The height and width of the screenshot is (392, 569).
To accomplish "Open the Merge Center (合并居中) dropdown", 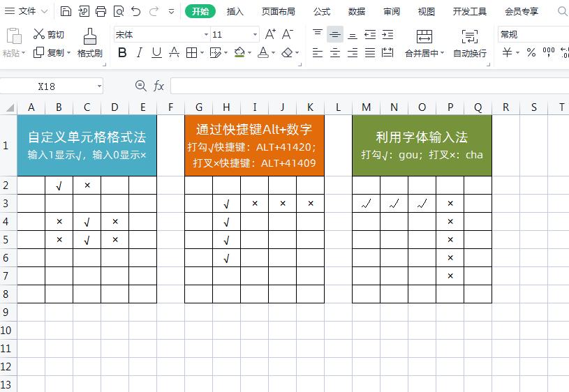I will [443, 53].
